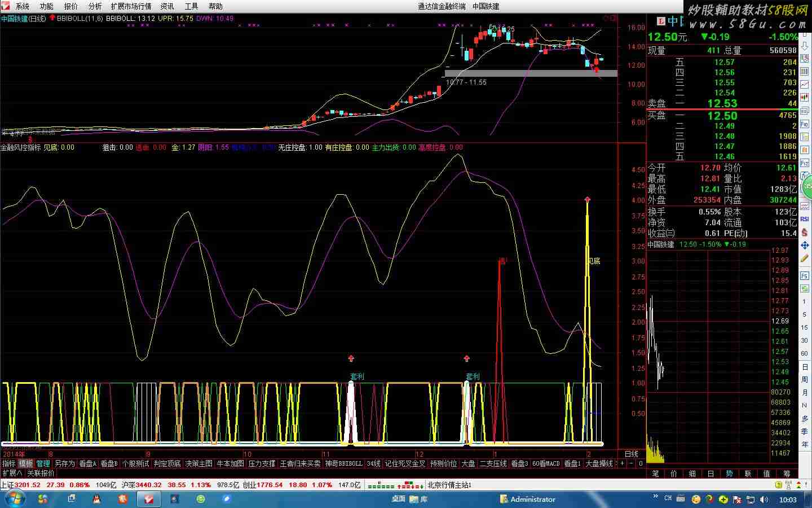The height and width of the screenshot is (508, 812).
Task: Click the 创业 index value 1776.54
Action: (270, 485)
